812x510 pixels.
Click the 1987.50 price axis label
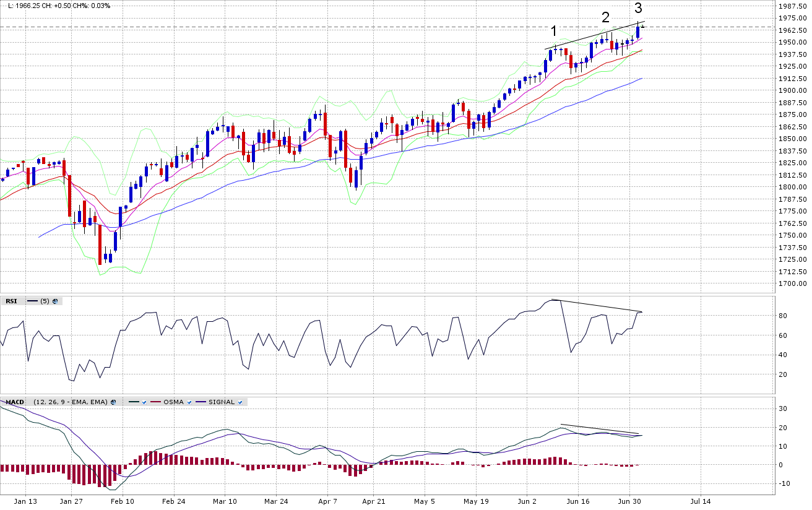[792, 6]
